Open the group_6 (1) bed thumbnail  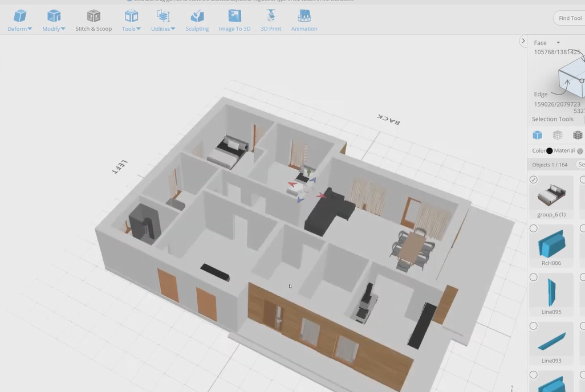tap(551, 195)
